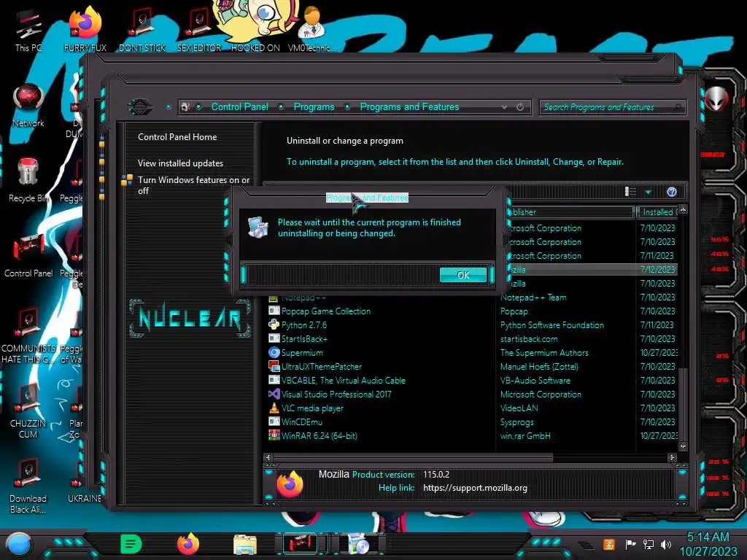Click the address bar refresh icon
Viewport: 747px width, 560px height.
click(x=520, y=107)
